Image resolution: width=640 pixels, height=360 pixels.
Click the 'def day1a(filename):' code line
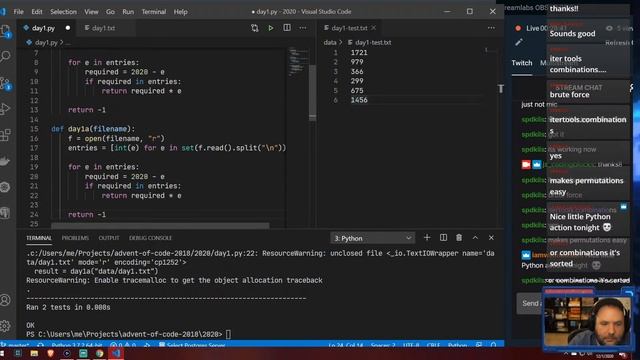(93, 129)
